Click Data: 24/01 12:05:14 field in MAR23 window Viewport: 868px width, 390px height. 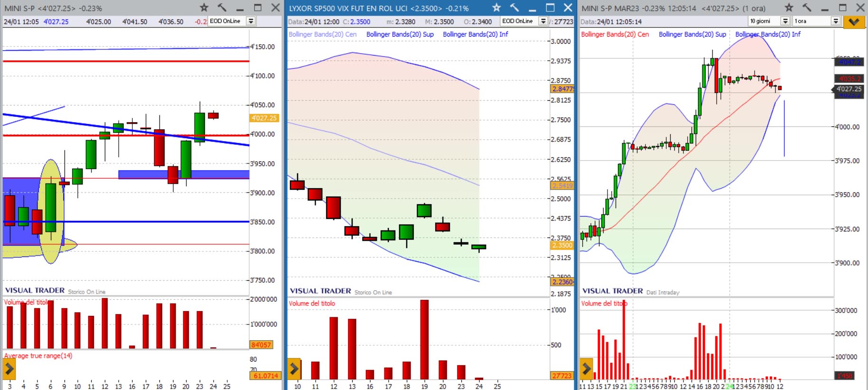click(x=611, y=22)
